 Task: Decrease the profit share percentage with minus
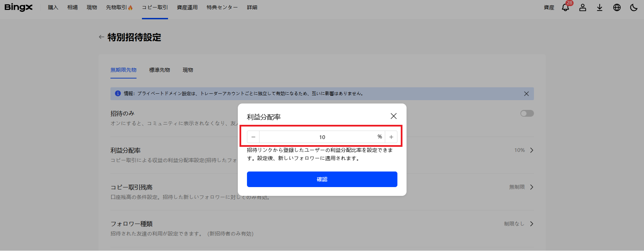pos(253,137)
